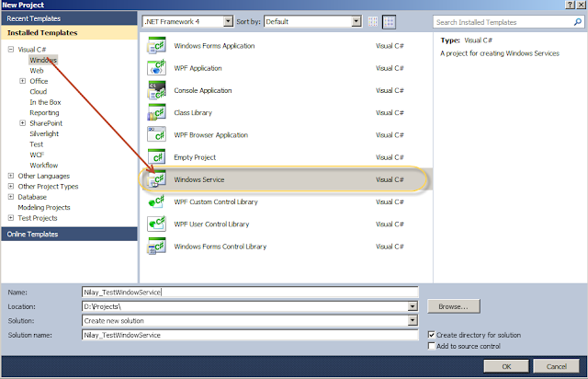
Task: Select the Workflow category
Action: (x=44, y=166)
